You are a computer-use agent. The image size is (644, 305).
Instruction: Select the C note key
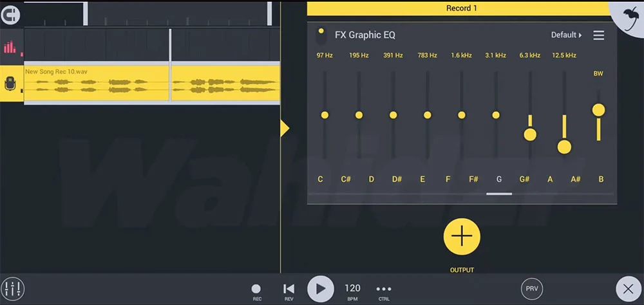(x=320, y=179)
